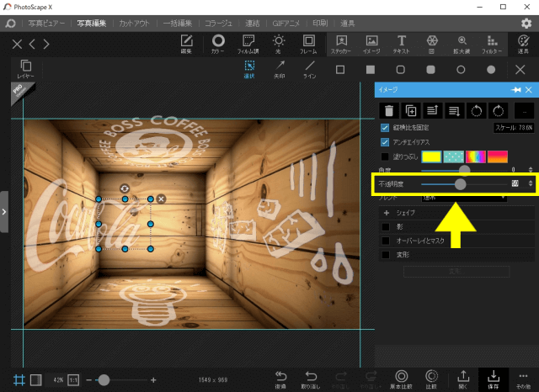Enable 塗りつぶし fill checkbox
Image resolution: width=539 pixels, height=392 pixels.
(x=385, y=156)
